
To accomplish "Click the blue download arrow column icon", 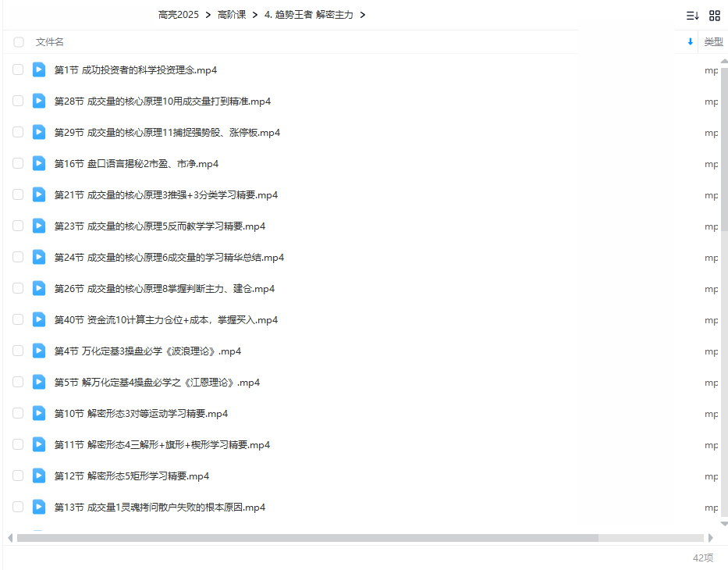I will click(x=690, y=42).
